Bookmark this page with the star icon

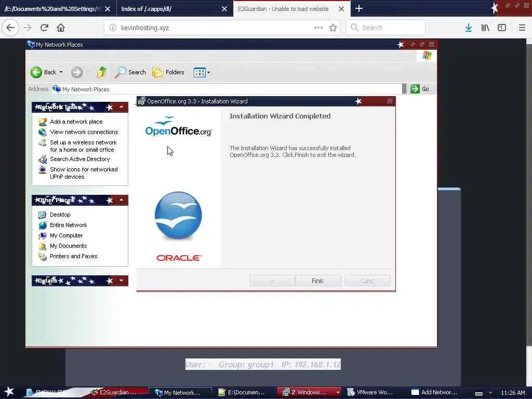point(333,28)
